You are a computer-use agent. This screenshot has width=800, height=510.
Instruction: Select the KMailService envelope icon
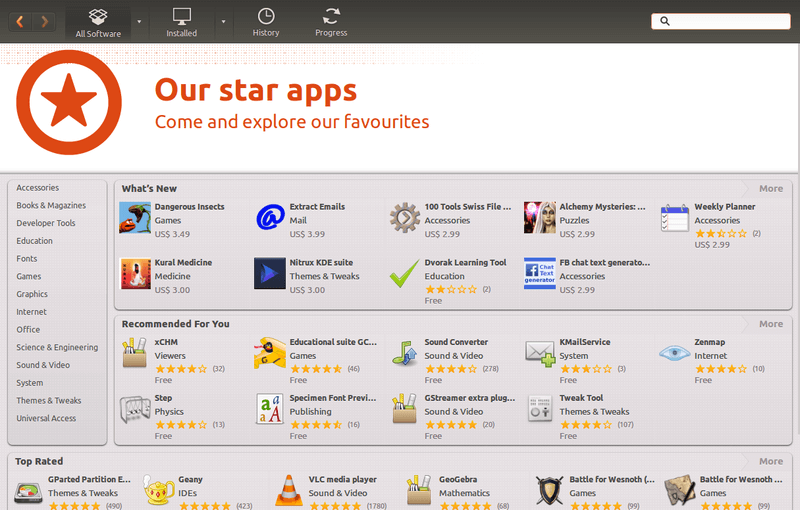click(x=540, y=353)
